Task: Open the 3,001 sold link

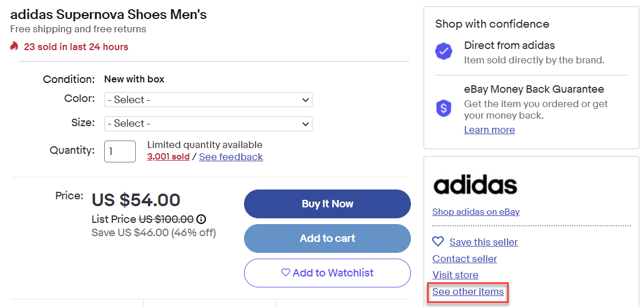Action: 168,157
